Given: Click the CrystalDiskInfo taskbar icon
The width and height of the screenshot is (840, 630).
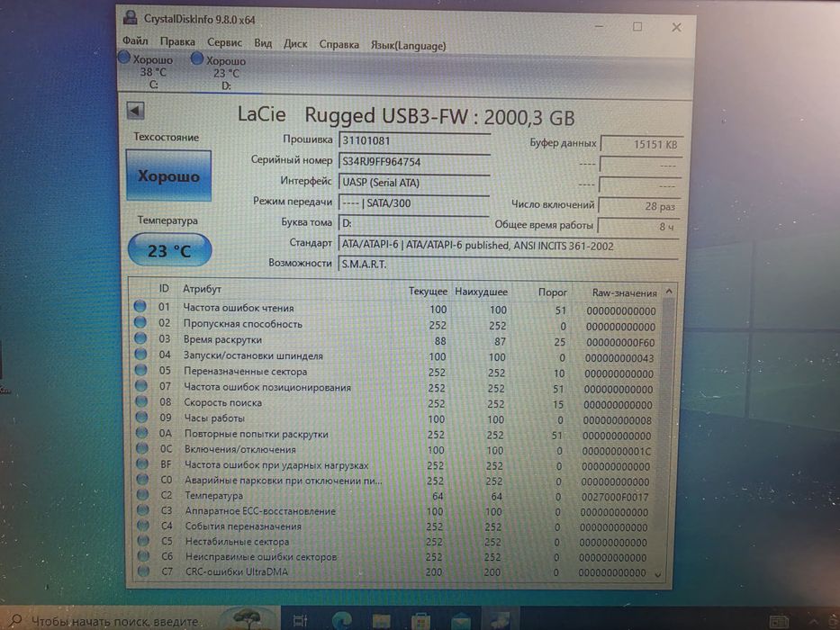Looking at the screenshot, I should click(499, 620).
